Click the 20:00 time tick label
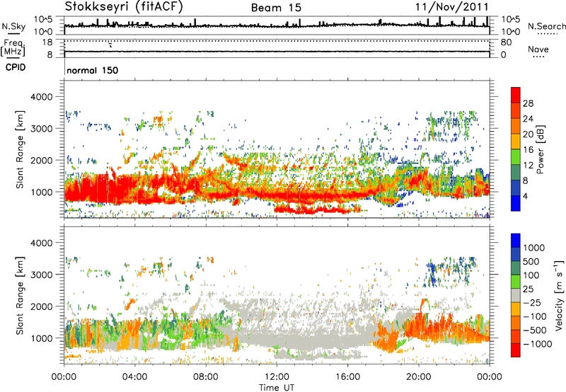Viewport: 566px width, 392px height. (418, 377)
